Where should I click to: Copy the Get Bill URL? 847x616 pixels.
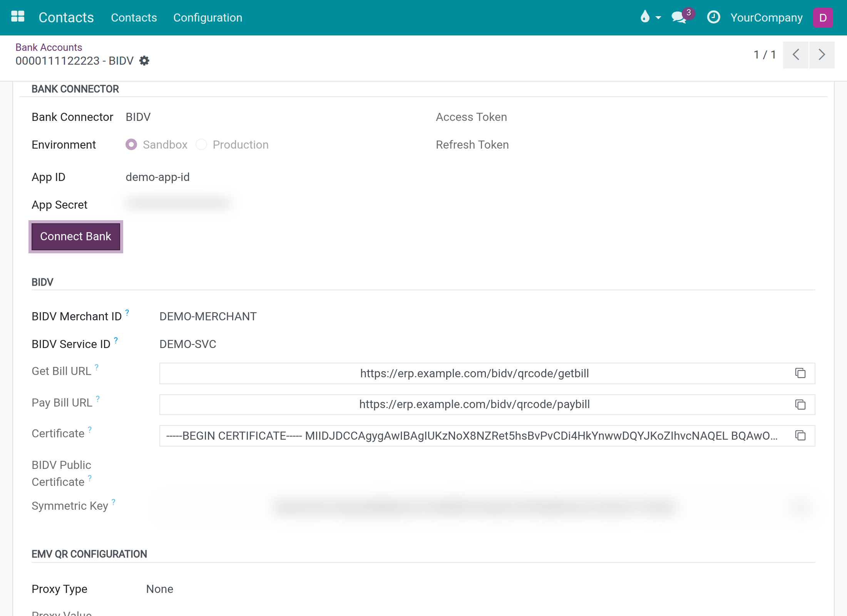coord(800,373)
